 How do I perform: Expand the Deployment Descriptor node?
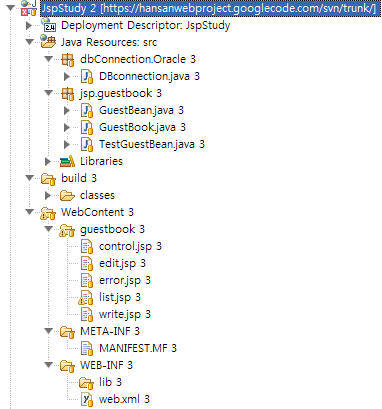click(29, 25)
